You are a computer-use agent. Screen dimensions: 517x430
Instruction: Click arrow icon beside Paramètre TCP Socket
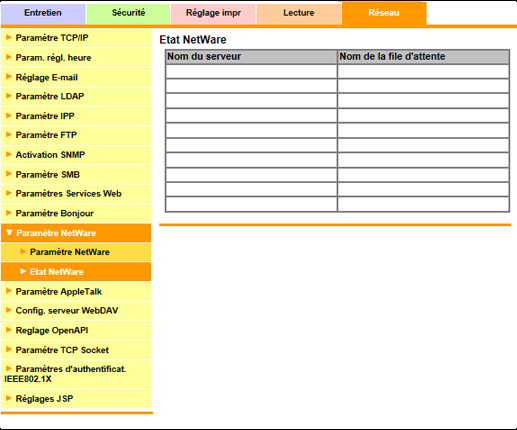point(9,349)
